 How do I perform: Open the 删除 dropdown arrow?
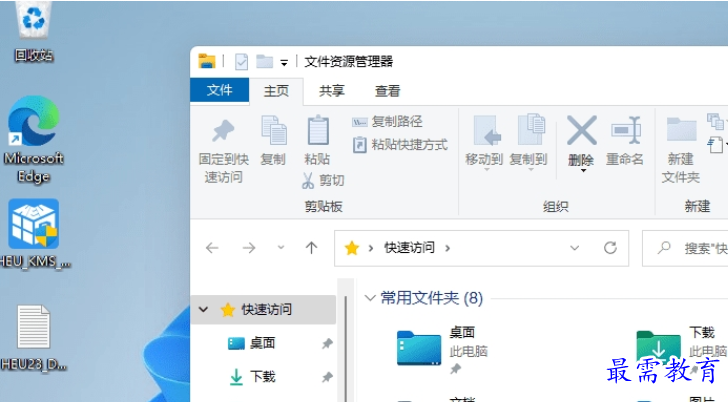point(583,170)
